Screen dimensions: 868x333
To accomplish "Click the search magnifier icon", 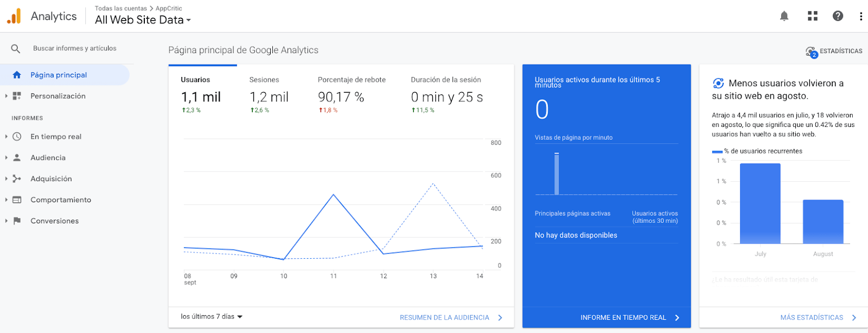I will pos(16,49).
